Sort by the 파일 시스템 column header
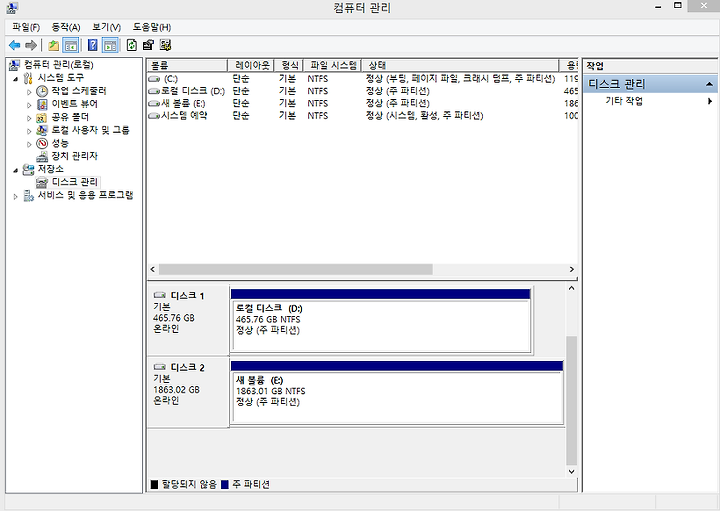This screenshot has height=511, width=720. (x=332, y=65)
